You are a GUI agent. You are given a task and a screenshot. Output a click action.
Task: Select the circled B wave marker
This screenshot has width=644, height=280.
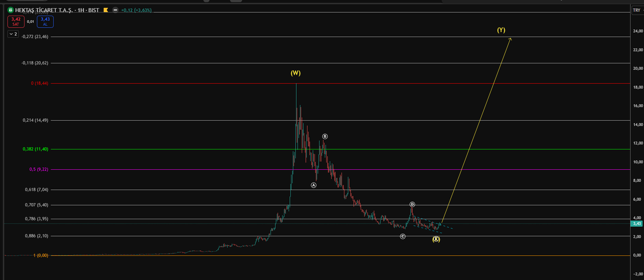pos(325,137)
